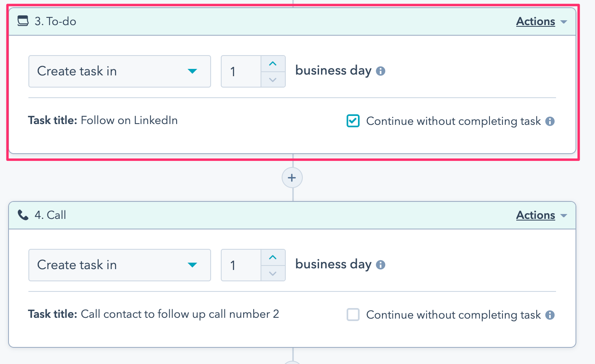
Task: Increase Call delay with up arrow
Action: point(273,257)
